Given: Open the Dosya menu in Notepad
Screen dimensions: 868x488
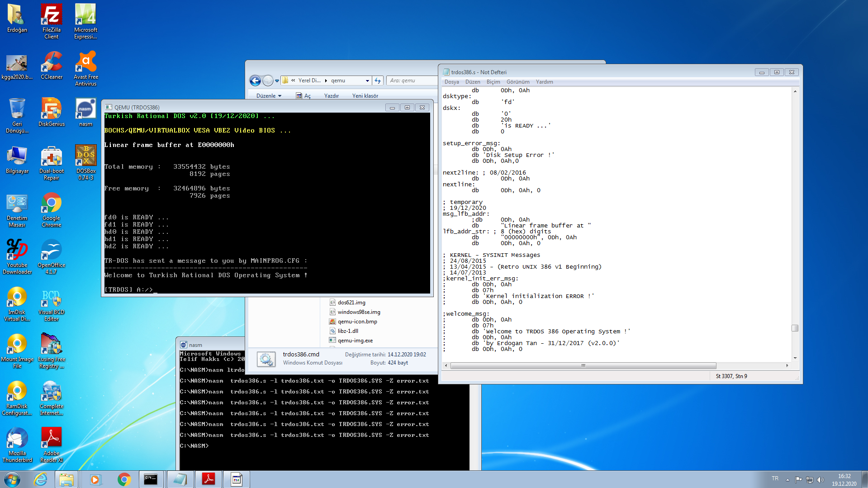Looking at the screenshot, I should coord(451,82).
